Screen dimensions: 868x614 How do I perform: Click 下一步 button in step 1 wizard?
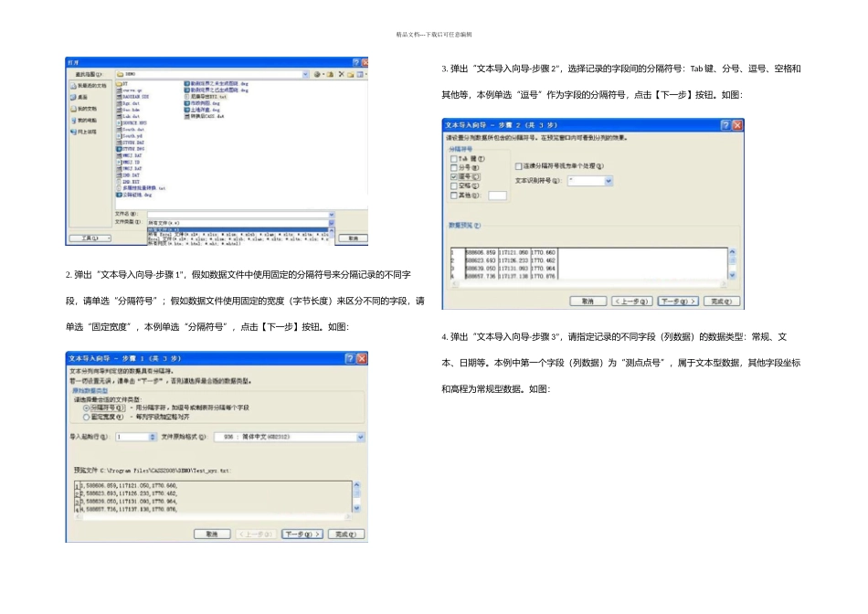pyautogui.click(x=302, y=535)
